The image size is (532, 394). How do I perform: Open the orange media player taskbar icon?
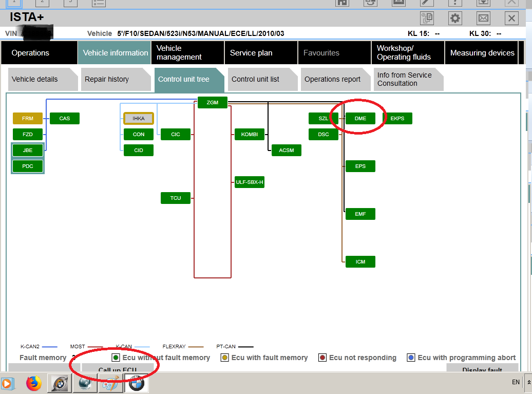7,383
